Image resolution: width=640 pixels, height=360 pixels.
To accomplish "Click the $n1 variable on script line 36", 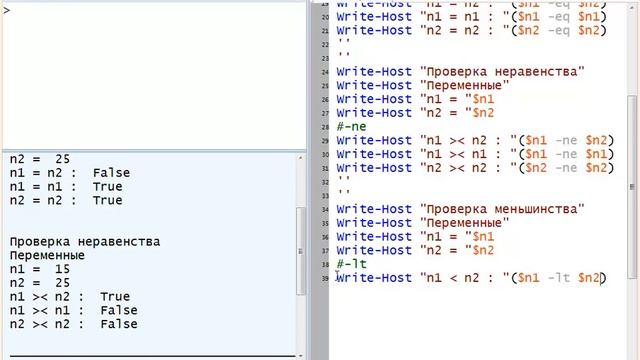I will [483, 237].
